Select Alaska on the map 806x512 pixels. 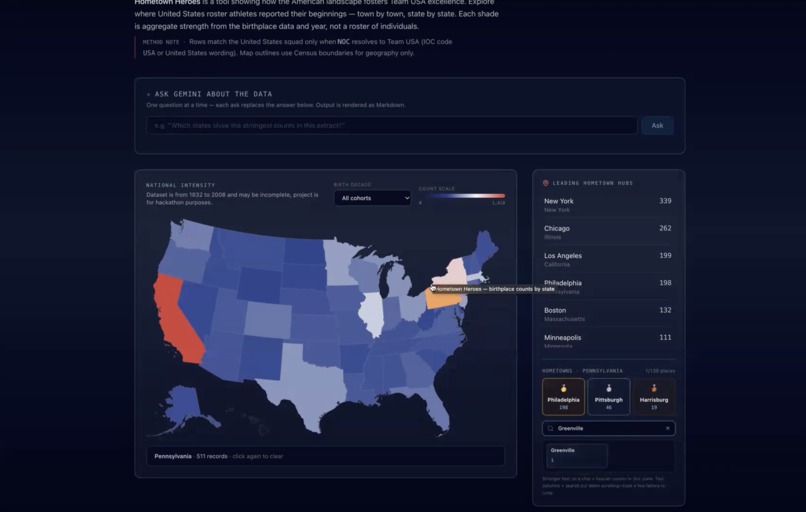185,406
